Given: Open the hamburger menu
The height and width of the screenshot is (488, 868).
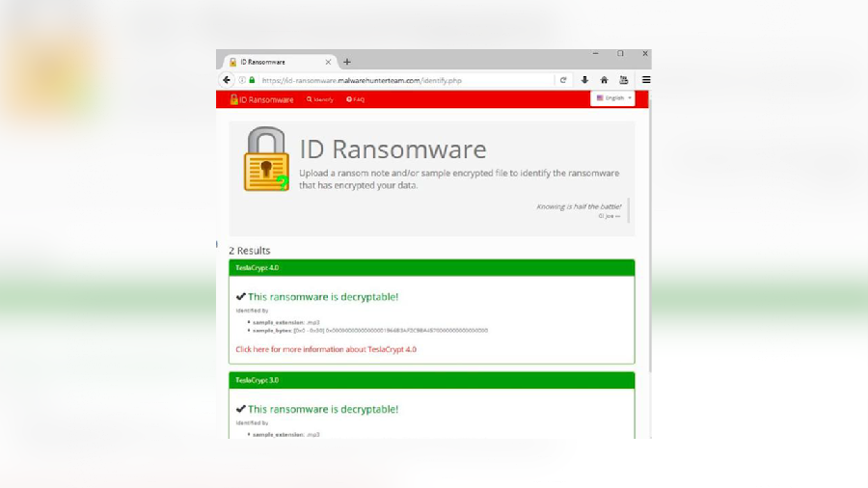Looking at the screenshot, I should pyautogui.click(x=646, y=80).
